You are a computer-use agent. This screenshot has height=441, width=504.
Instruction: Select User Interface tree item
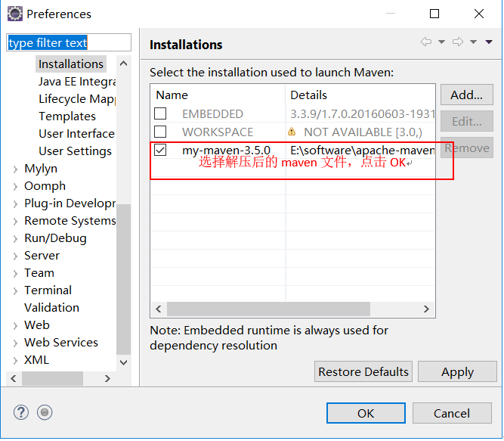[76, 133]
